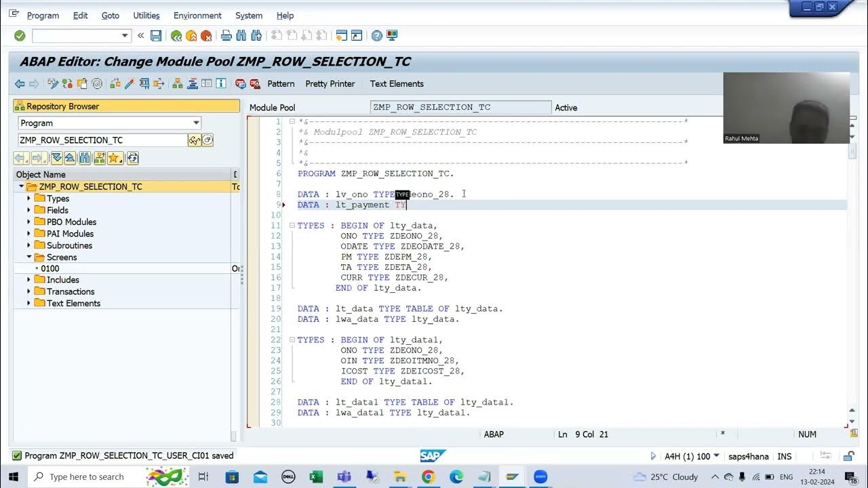Click the Other Object icon

click(82, 83)
